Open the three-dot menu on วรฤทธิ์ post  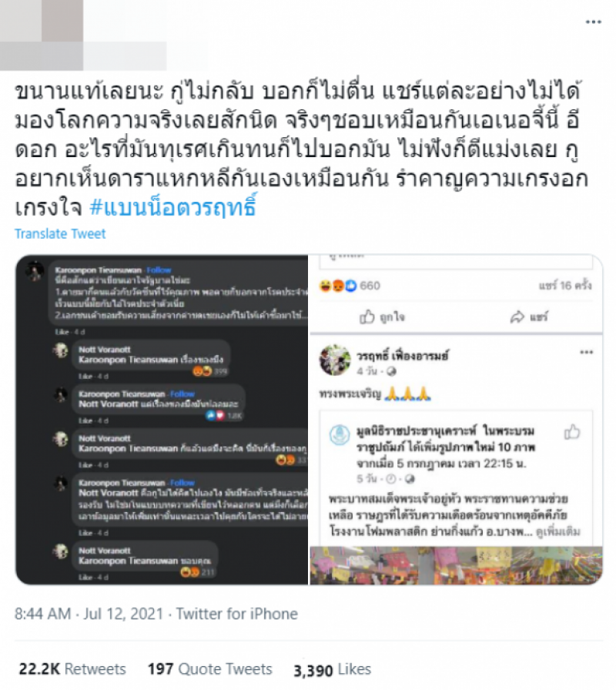[587, 352]
